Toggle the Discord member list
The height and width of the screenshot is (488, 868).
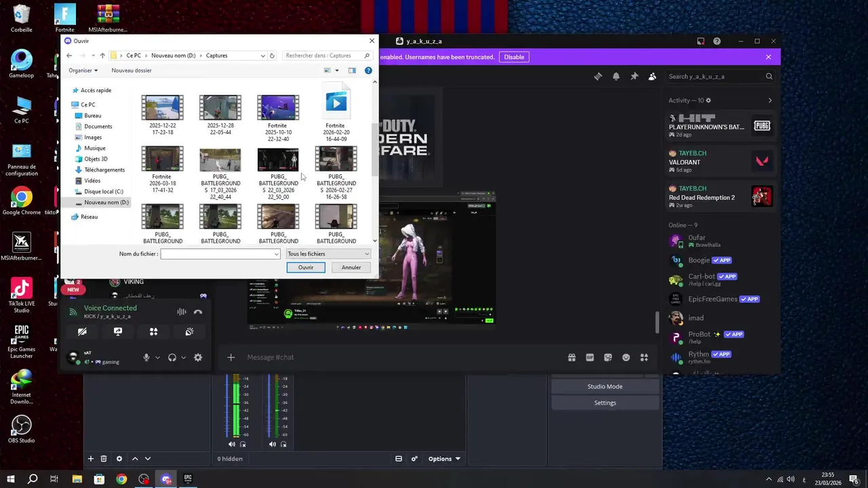click(652, 77)
